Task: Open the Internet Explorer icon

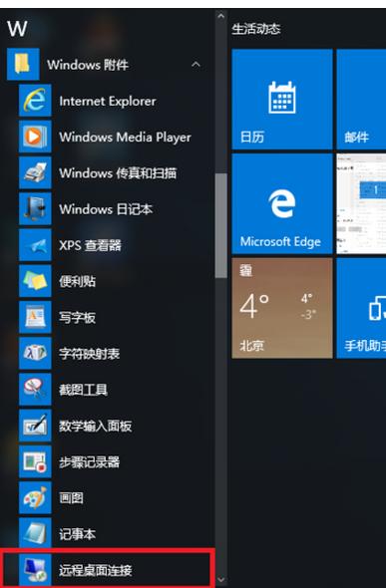Action: click(x=35, y=101)
